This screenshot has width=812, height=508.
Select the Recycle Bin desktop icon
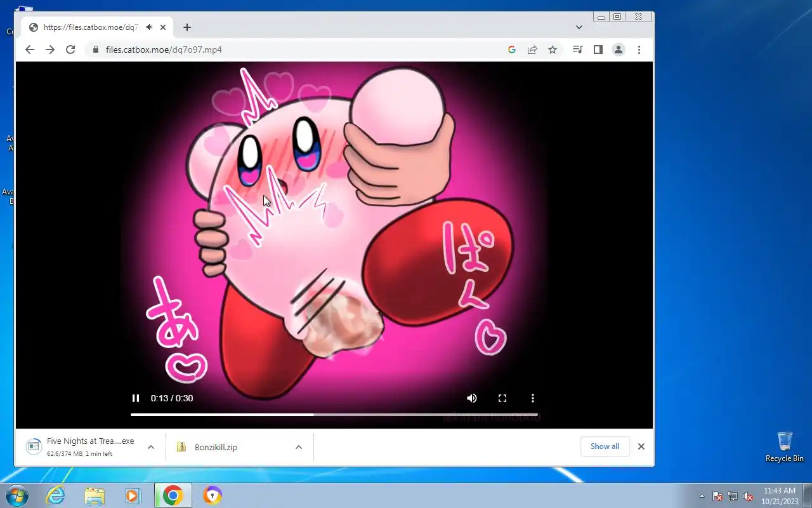(785, 447)
